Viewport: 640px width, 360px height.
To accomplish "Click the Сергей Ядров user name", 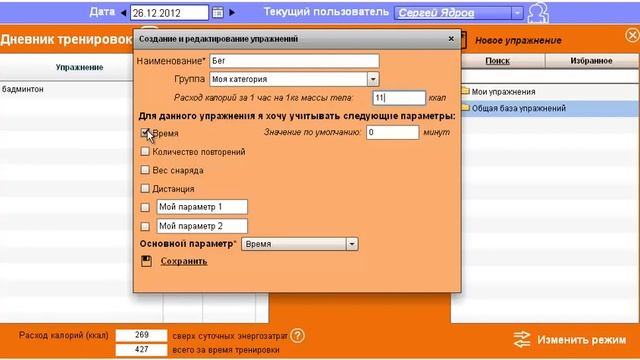I will [436, 13].
